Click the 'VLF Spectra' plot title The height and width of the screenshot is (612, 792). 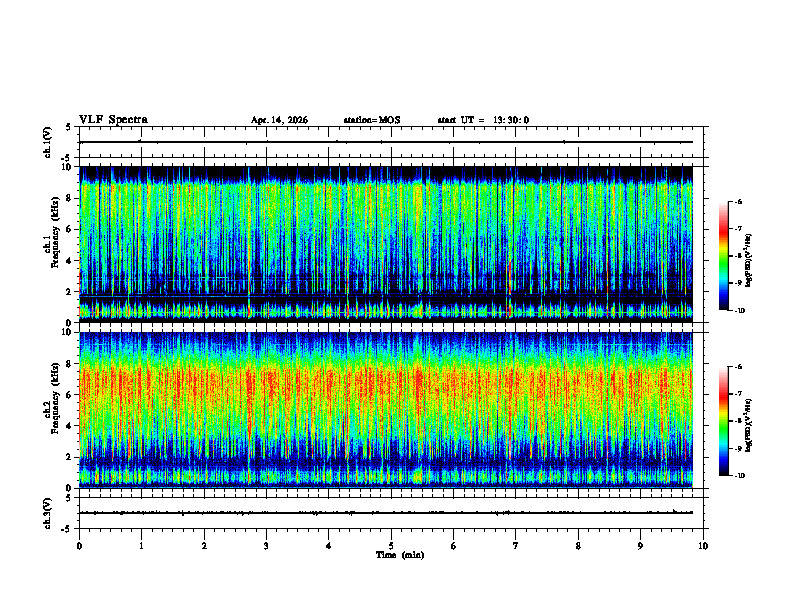coord(113,120)
